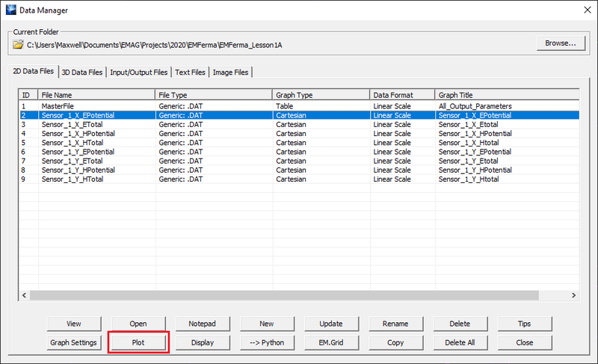Click the Delete All button
The height and width of the screenshot is (364, 598).
460,342
